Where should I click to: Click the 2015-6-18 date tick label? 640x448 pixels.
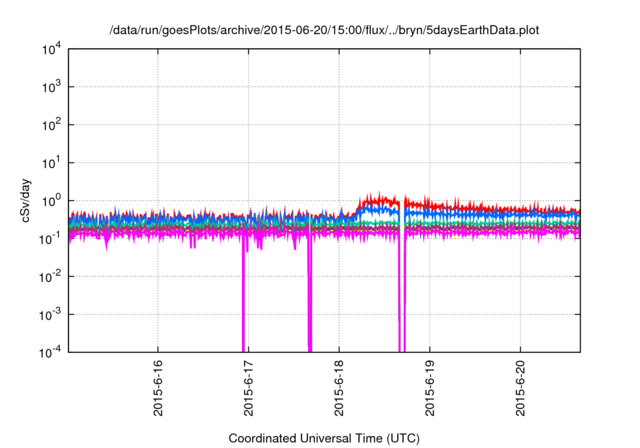[x=339, y=388]
